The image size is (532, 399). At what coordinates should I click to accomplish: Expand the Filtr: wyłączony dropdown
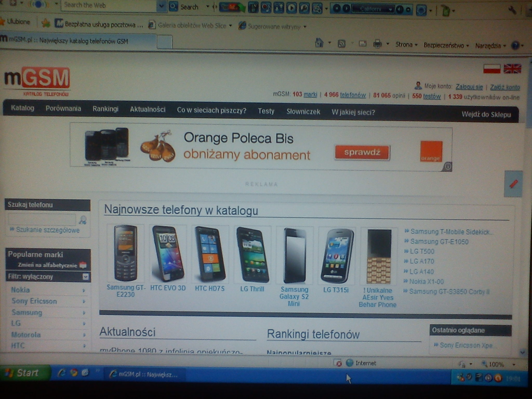[85, 277]
